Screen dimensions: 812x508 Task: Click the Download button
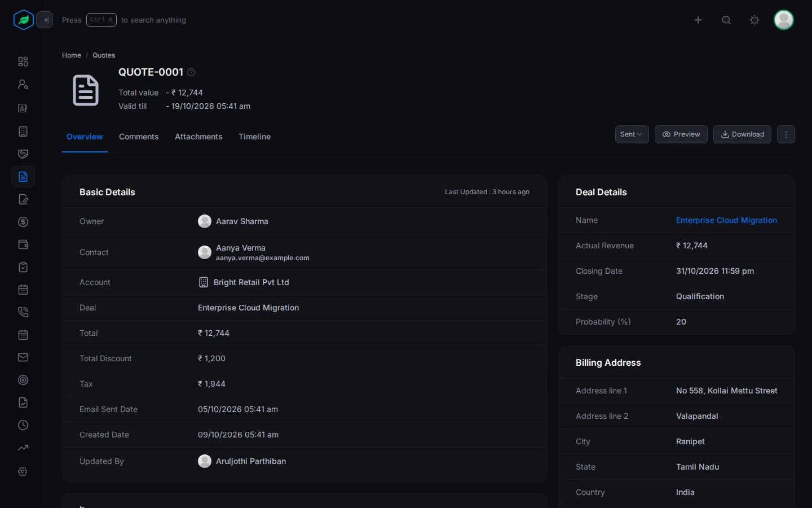[742, 134]
